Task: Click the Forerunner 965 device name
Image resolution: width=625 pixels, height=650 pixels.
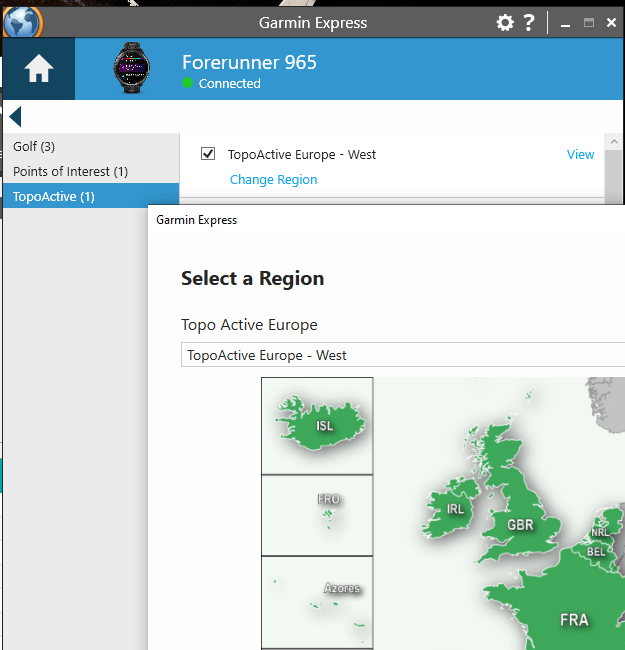Action: coord(250,63)
